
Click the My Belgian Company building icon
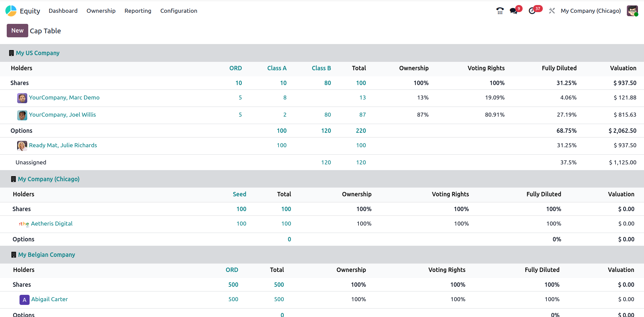pyautogui.click(x=14, y=255)
